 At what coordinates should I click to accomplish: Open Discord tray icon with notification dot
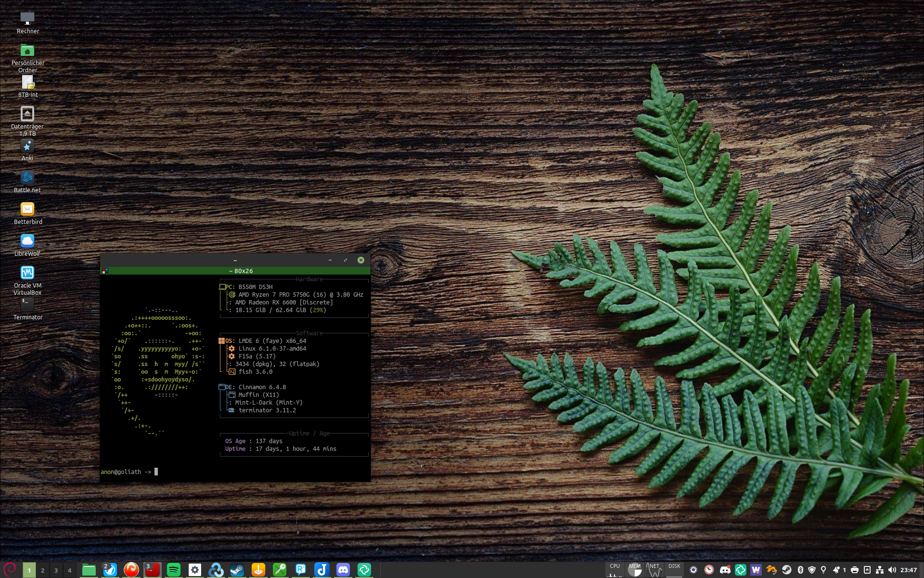point(725,570)
